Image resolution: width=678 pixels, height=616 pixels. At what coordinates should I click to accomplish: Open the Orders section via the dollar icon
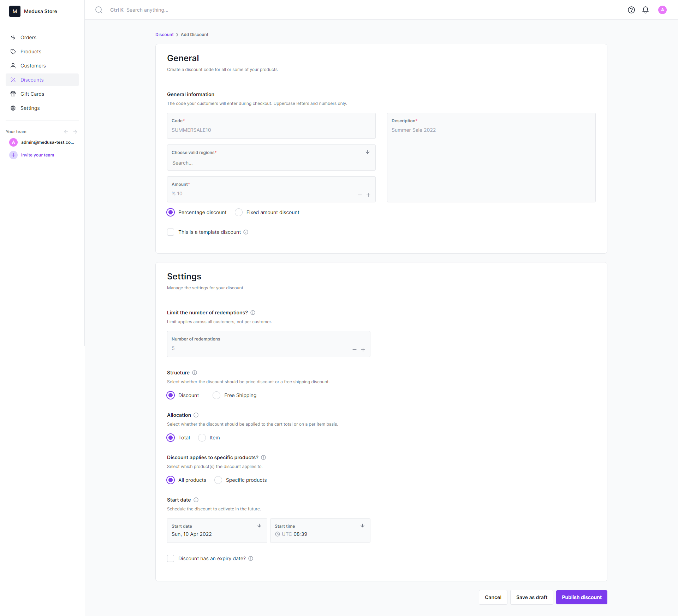13,37
